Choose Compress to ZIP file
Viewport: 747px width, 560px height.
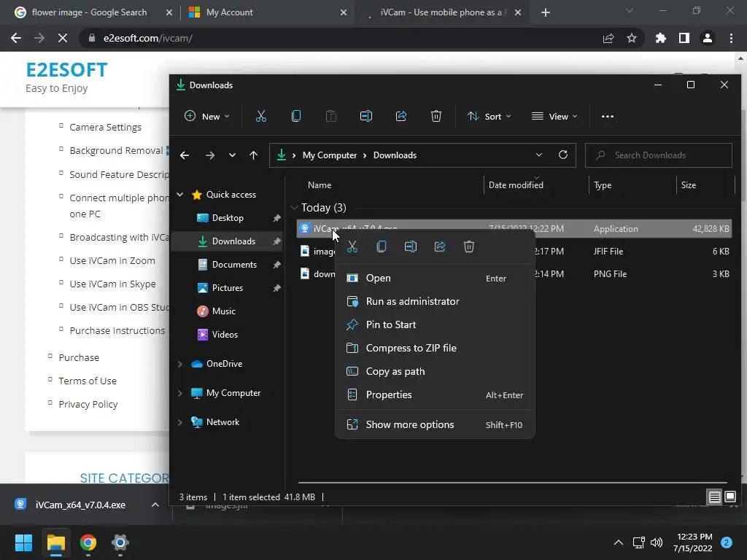click(435, 348)
